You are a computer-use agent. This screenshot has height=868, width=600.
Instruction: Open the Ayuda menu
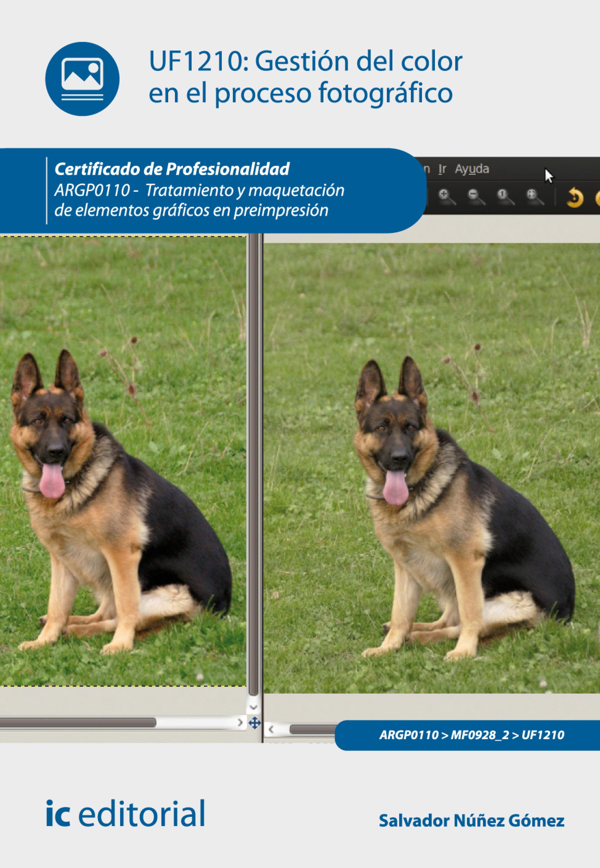coord(472,169)
